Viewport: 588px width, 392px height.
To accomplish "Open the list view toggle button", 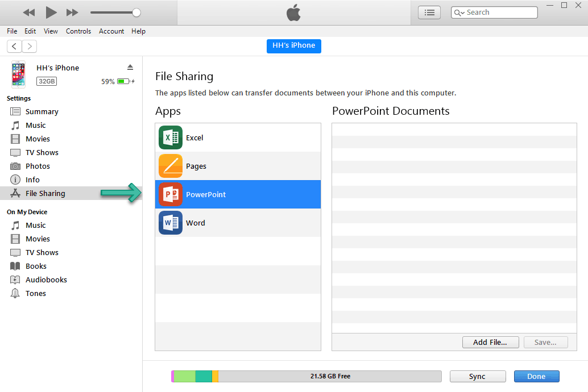I will 429,12.
